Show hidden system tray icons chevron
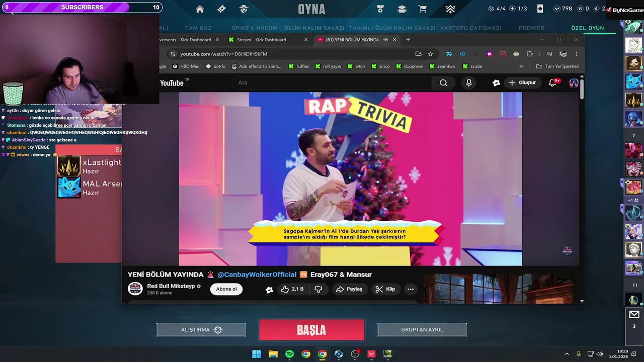The height and width of the screenshot is (362, 644). coord(567,354)
